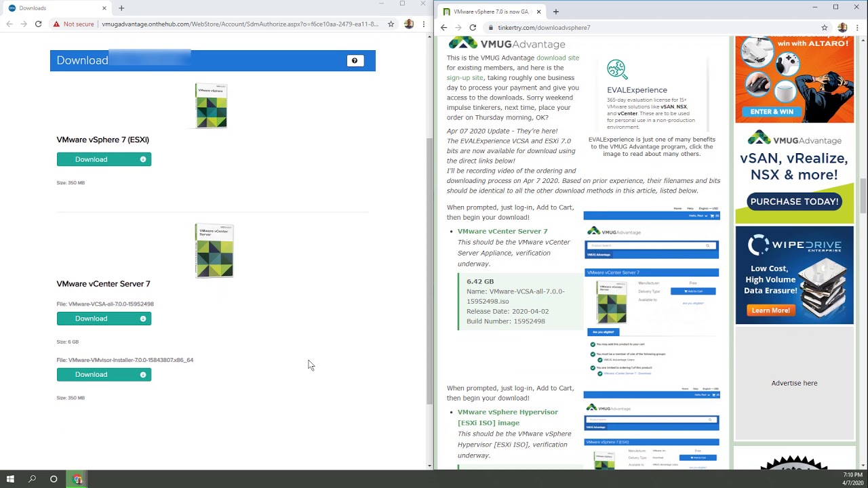Reload the tinkertry page
This screenshot has width=868, height=488.
click(x=473, y=28)
